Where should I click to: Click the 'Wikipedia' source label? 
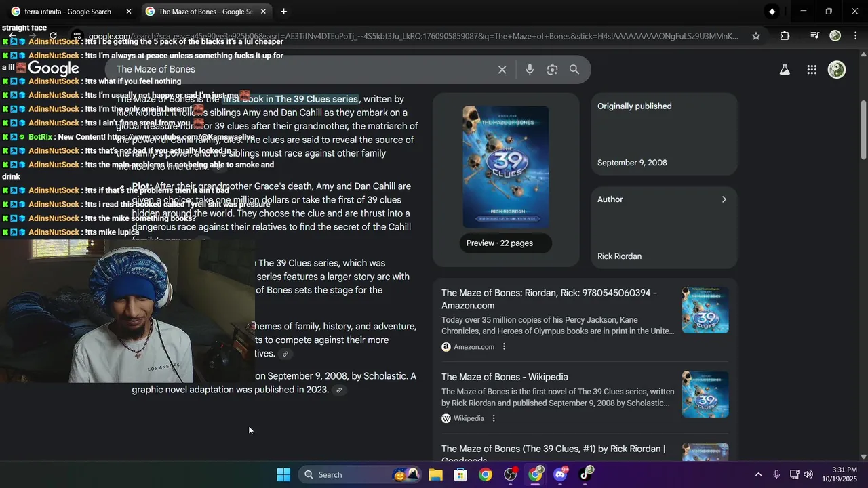[x=469, y=419]
